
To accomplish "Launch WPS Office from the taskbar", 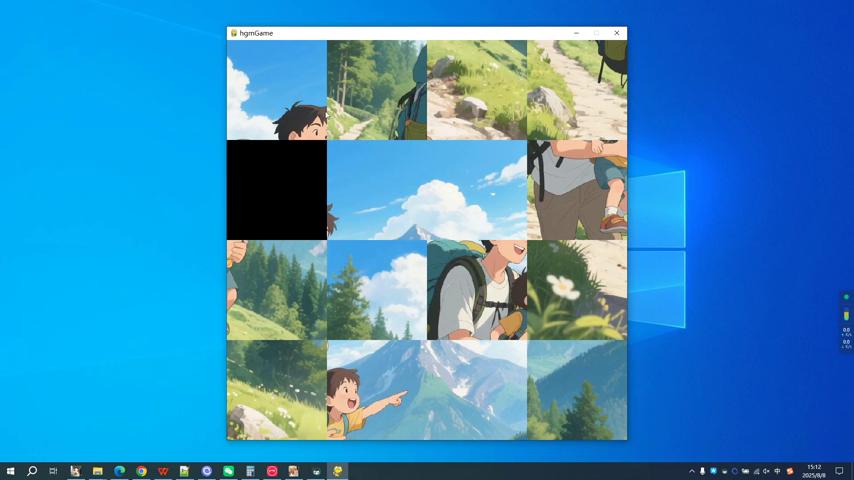I will coord(163,471).
